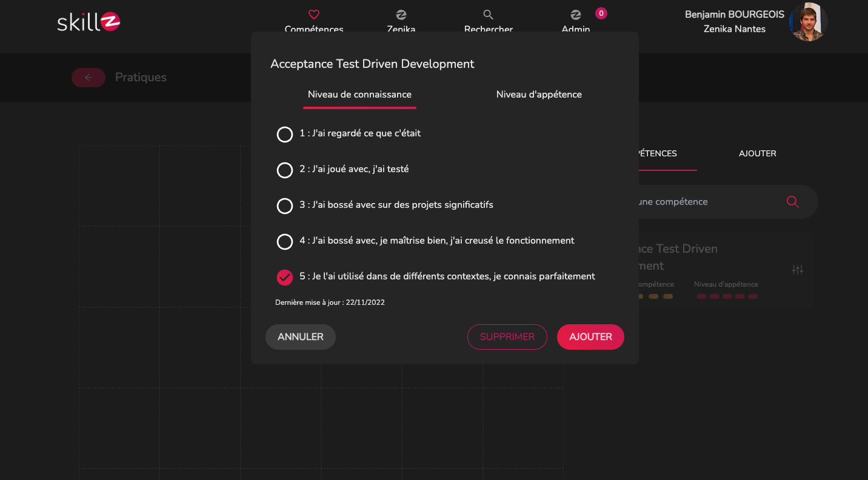The width and height of the screenshot is (868, 480).
Task: Switch to the COMPÉTENCES tab
Action: (656, 153)
